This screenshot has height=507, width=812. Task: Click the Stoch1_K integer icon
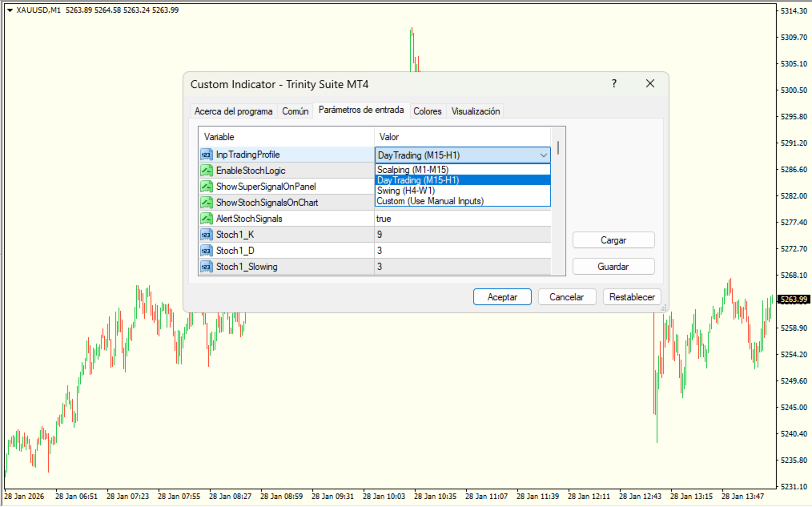tap(207, 235)
